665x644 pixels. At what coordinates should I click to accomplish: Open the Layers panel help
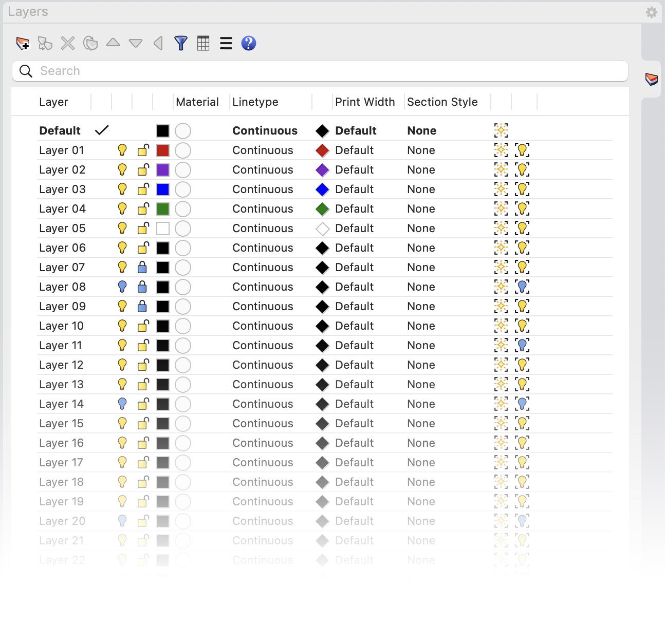(x=248, y=44)
